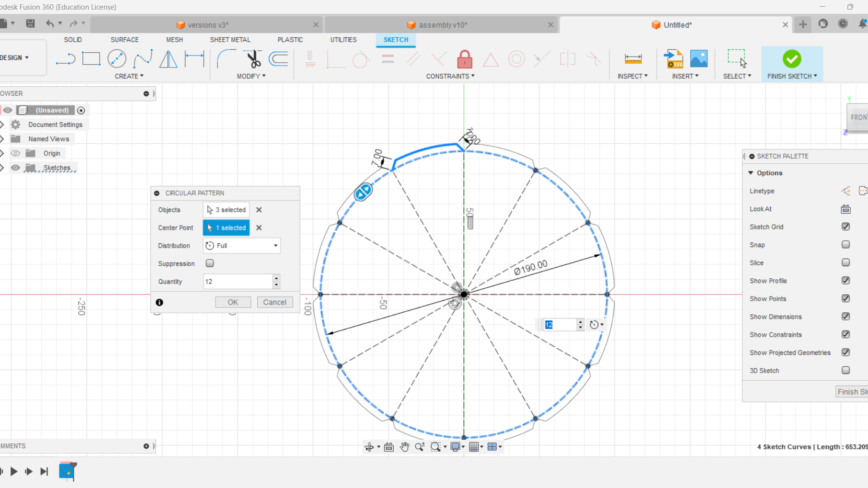The image size is (868, 488).
Task: Click the Quantity input field in the dialog
Action: (238, 282)
